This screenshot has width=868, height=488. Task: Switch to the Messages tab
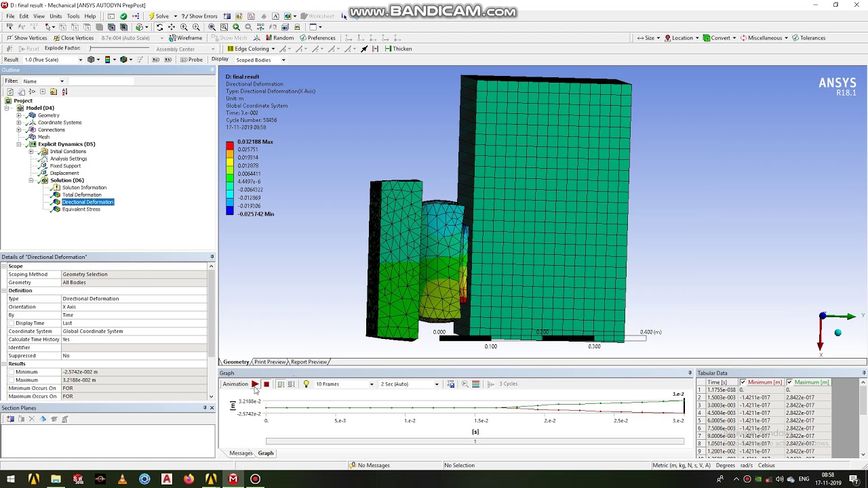point(241,453)
